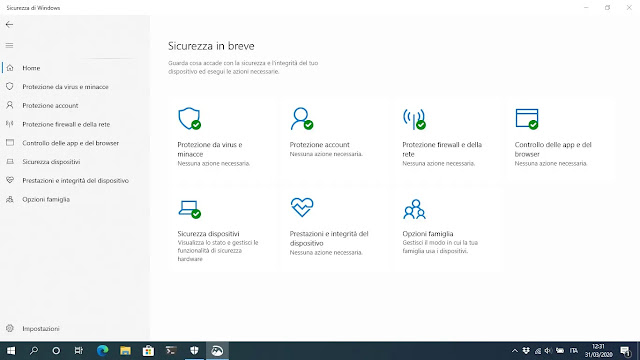Click the heart icon beside Prestazioni e integrità in the sidebar
This screenshot has width=640, height=360.
pos(10,180)
